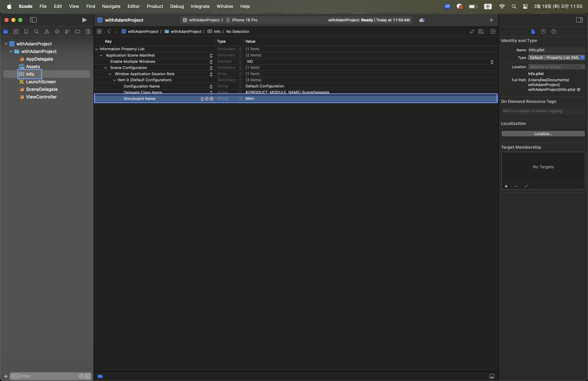This screenshot has width=588, height=381.
Task: Click the Name field Info.plist
Action: point(556,50)
